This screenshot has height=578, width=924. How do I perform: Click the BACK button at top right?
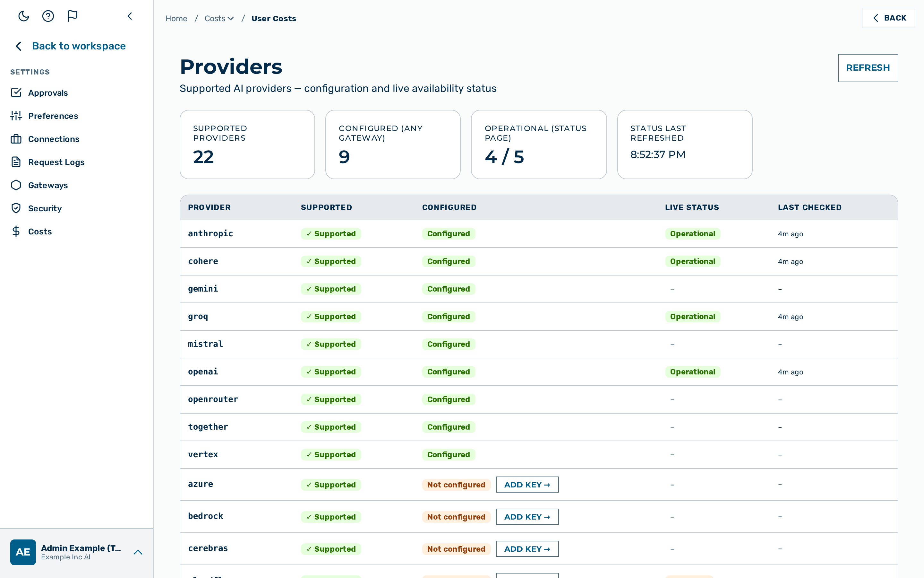pos(888,18)
